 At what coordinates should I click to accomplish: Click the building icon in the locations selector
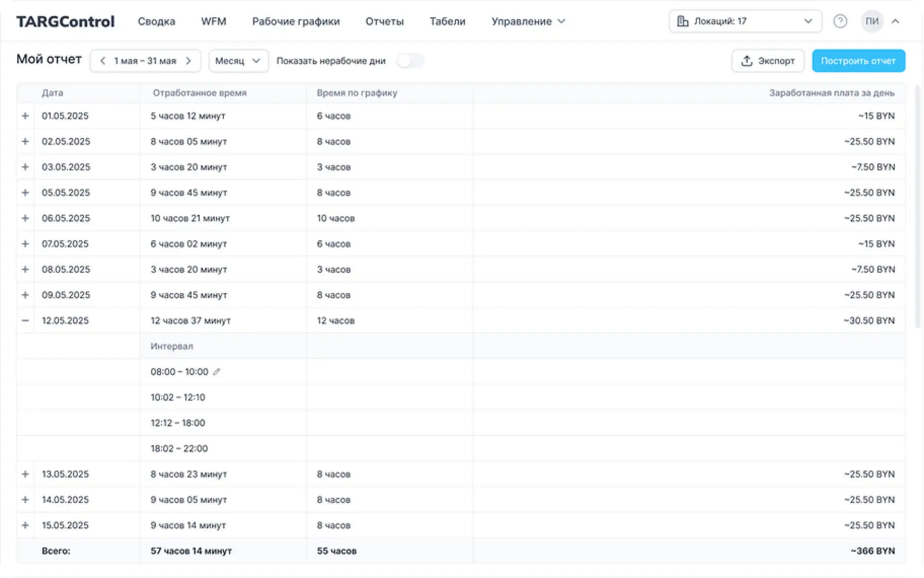point(682,21)
